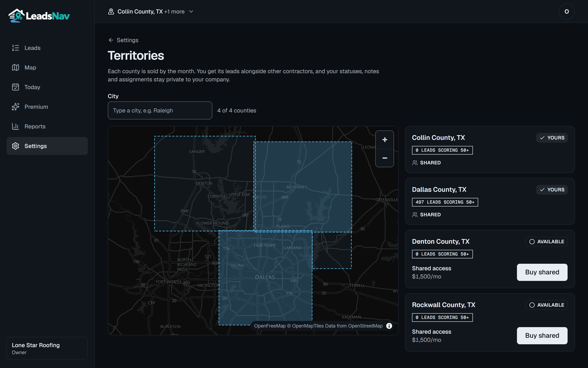This screenshot has width=588, height=368.
Task: Select the Rockwall County, TX card title
Action: coord(444,305)
